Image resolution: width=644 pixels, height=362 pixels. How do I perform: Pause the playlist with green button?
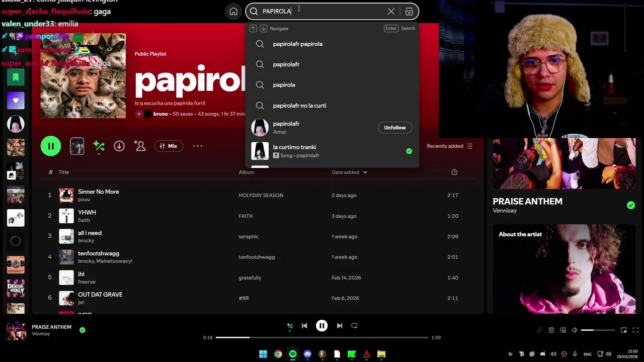pos(51,146)
